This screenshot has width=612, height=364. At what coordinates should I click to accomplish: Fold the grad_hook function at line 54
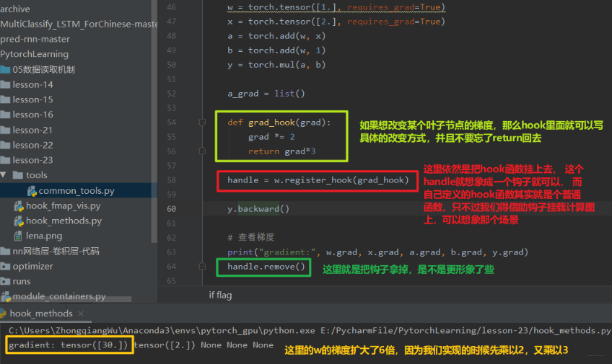coord(202,123)
